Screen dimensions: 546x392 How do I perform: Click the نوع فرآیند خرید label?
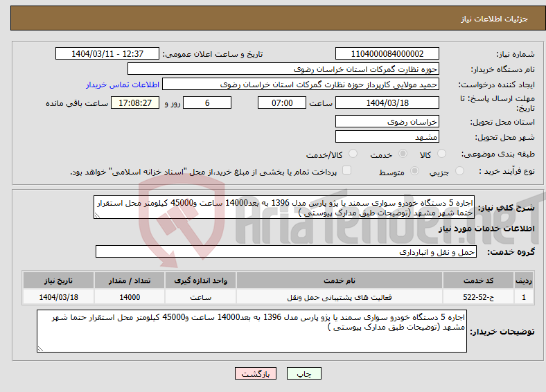pyautogui.click(x=507, y=171)
